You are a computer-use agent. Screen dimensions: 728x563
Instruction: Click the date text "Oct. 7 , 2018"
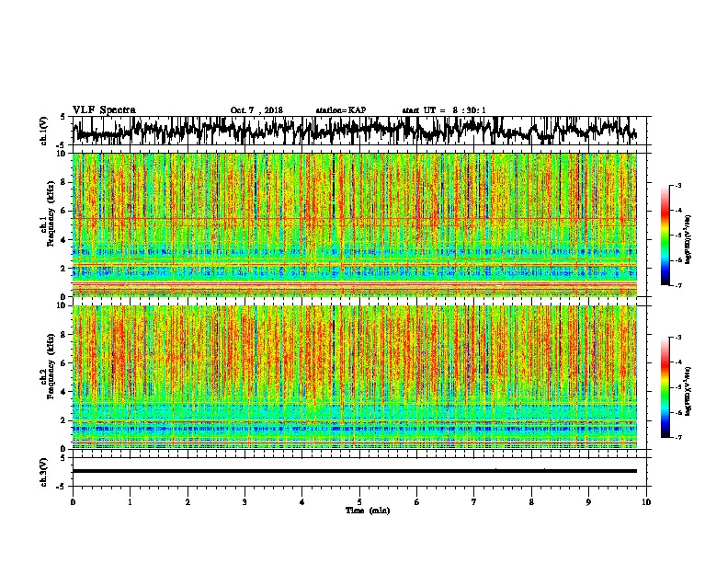256,110
